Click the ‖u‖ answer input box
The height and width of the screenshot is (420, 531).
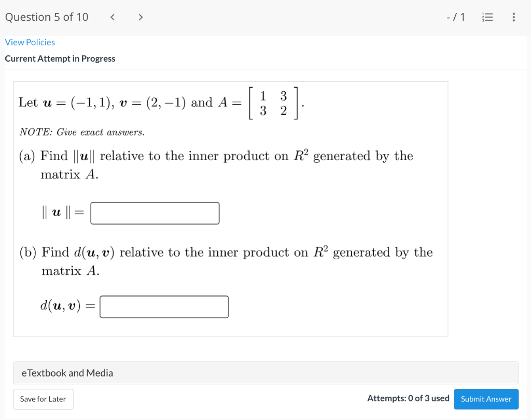point(155,213)
